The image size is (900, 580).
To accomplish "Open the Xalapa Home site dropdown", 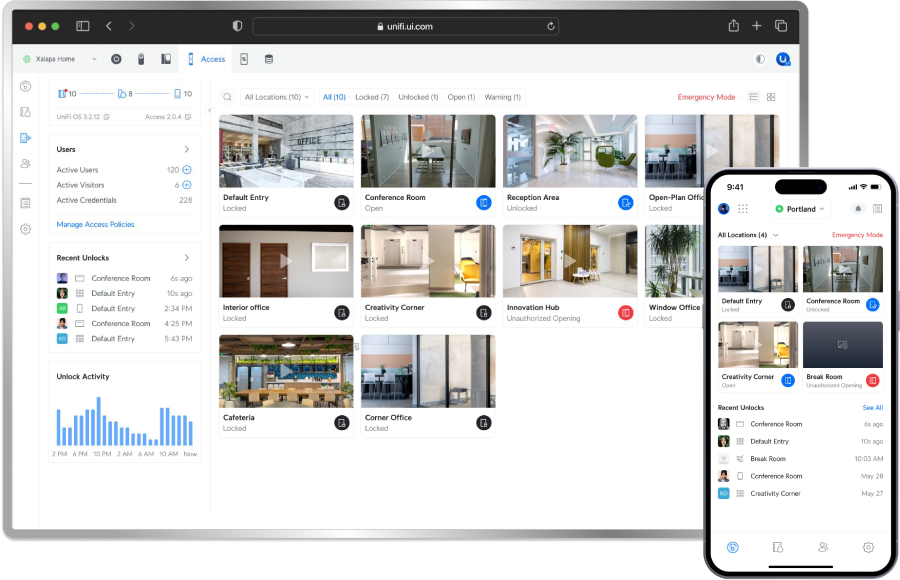I will [x=59, y=59].
